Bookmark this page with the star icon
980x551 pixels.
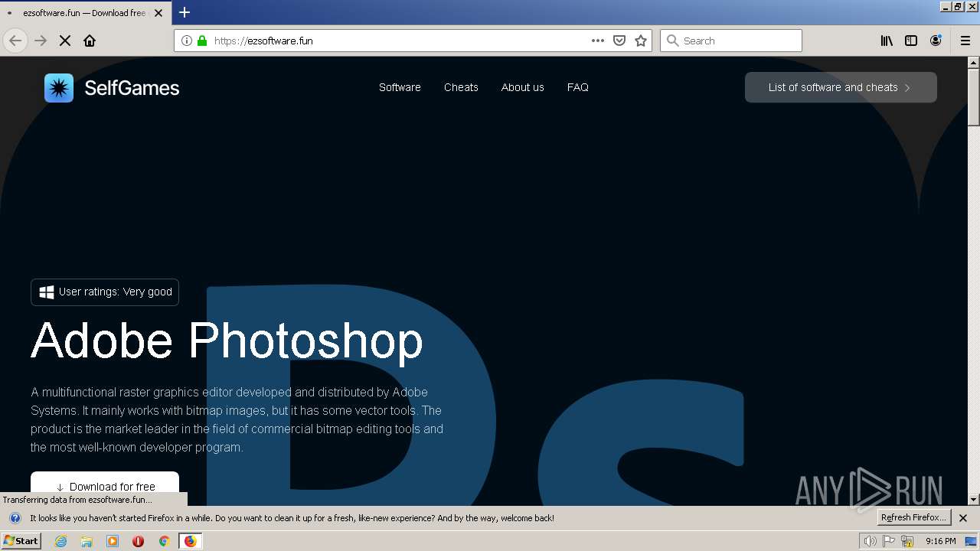pyautogui.click(x=641, y=41)
